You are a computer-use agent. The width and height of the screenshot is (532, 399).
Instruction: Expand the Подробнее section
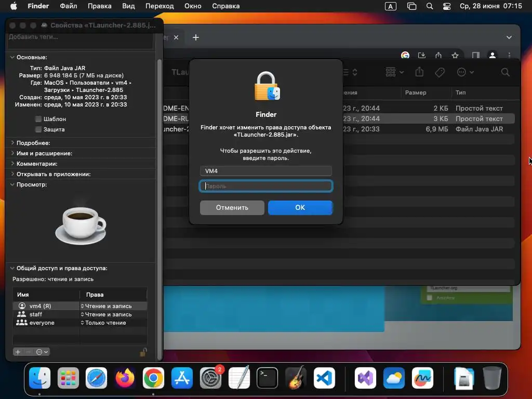coord(12,143)
